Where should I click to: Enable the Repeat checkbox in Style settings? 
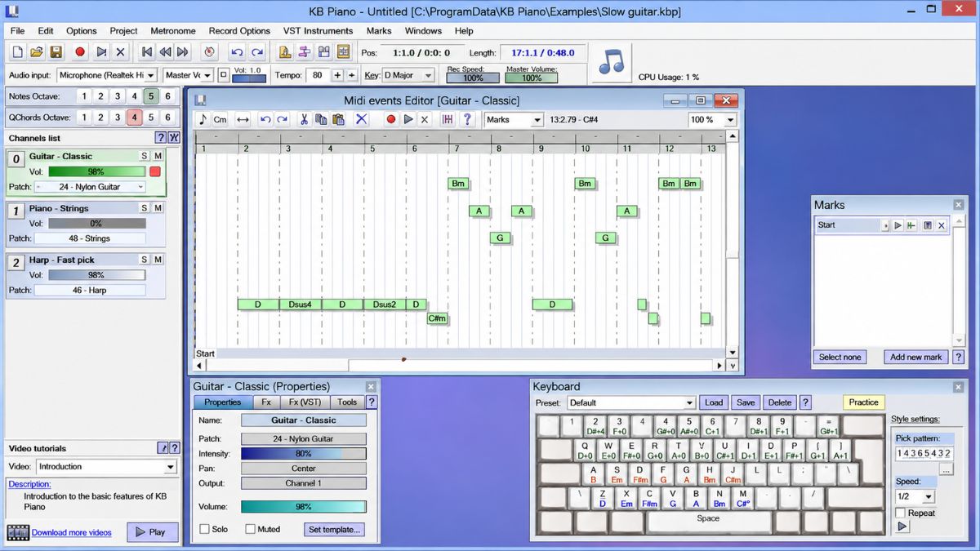click(900, 513)
